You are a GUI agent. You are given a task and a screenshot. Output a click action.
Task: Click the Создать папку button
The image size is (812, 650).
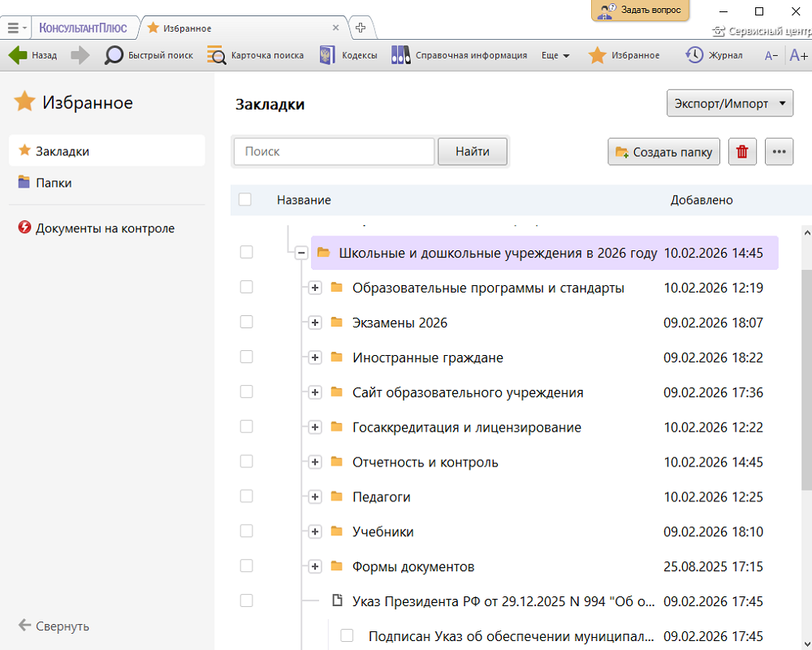click(x=663, y=152)
